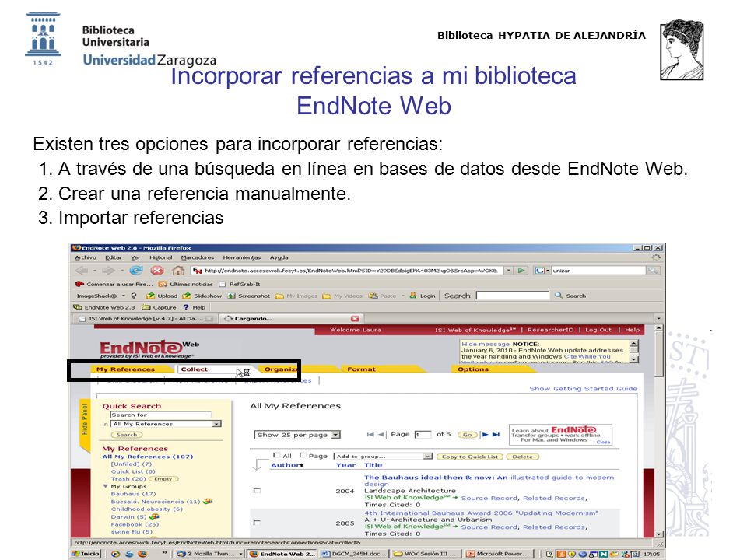Reload the page with the refresh icon
747x560 pixels.
[x=136, y=271]
